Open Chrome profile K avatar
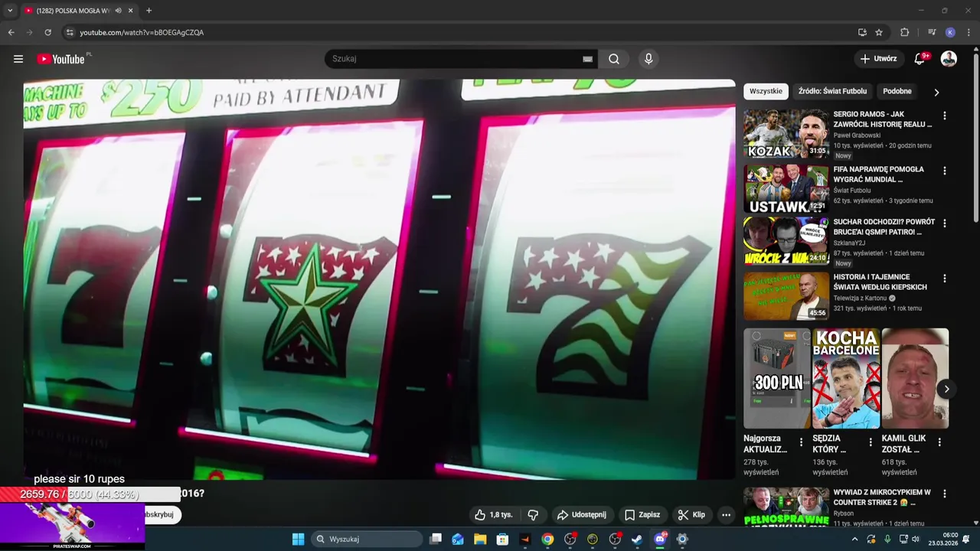980x551 pixels. (x=950, y=32)
